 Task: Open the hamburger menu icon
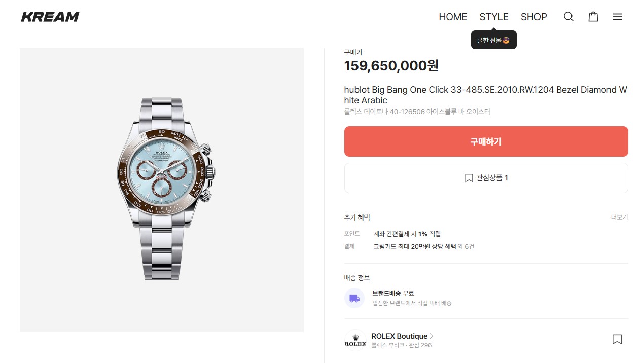617,17
